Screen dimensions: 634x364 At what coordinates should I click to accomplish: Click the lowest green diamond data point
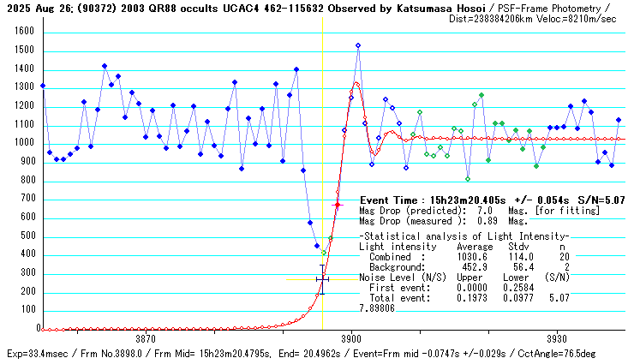click(x=468, y=179)
